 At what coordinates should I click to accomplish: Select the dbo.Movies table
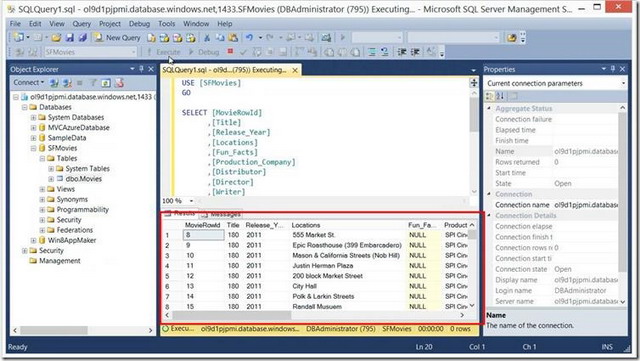tap(84, 179)
